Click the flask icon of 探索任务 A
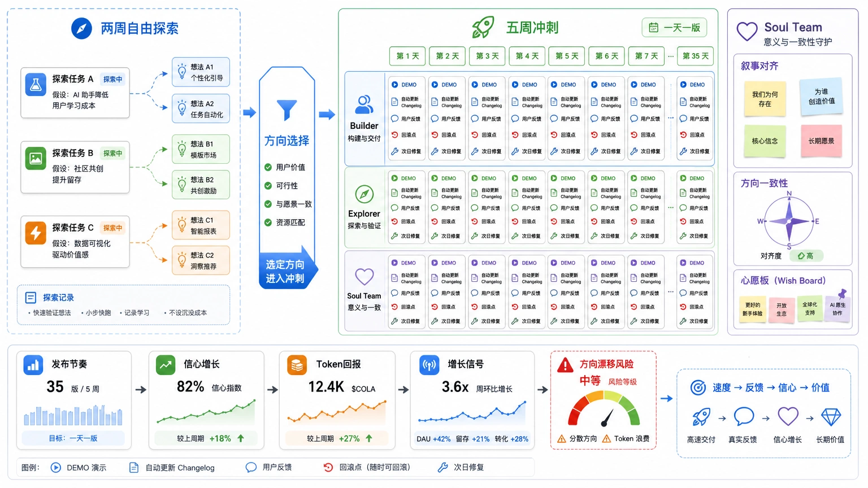The height and width of the screenshot is (488, 868). point(36,85)
